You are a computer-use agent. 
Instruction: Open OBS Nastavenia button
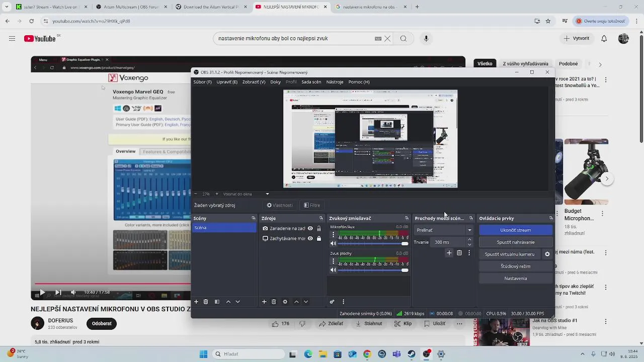pos(516,279)
